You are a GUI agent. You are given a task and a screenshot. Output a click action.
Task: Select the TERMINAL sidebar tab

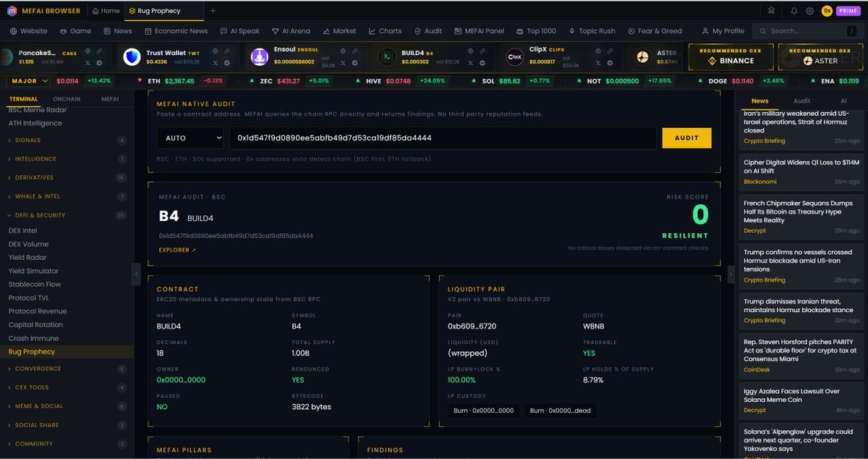pyautogui.click(x=23, y=99)
